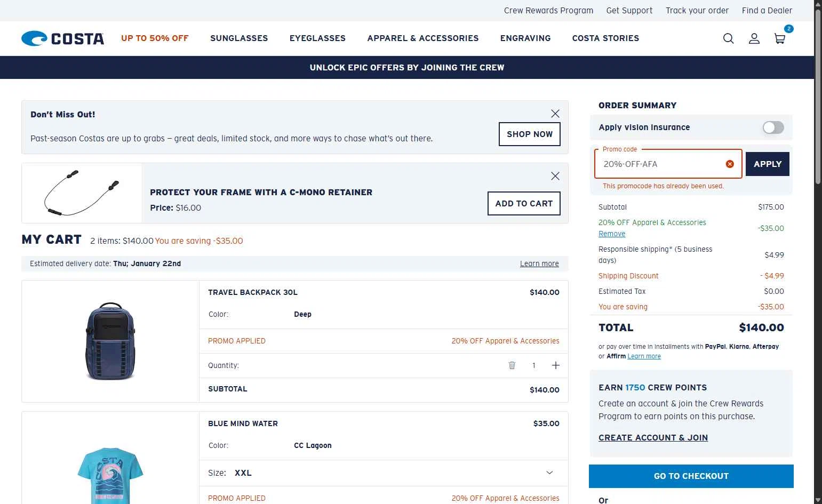Open Costa Stories menu
Screen dimensions: 822x504
pyautogui.click(x=605, y=38)
